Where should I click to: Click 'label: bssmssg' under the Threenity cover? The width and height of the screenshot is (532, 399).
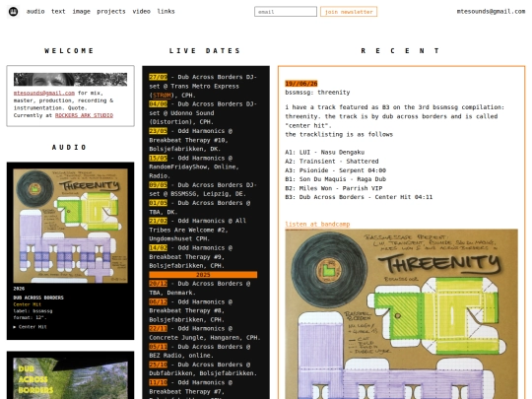33,310
